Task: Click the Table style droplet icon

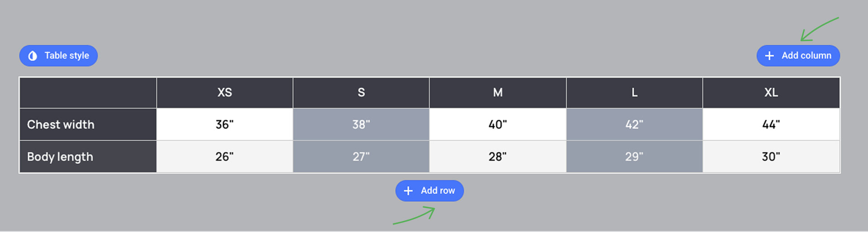Action: pos(33,56)
